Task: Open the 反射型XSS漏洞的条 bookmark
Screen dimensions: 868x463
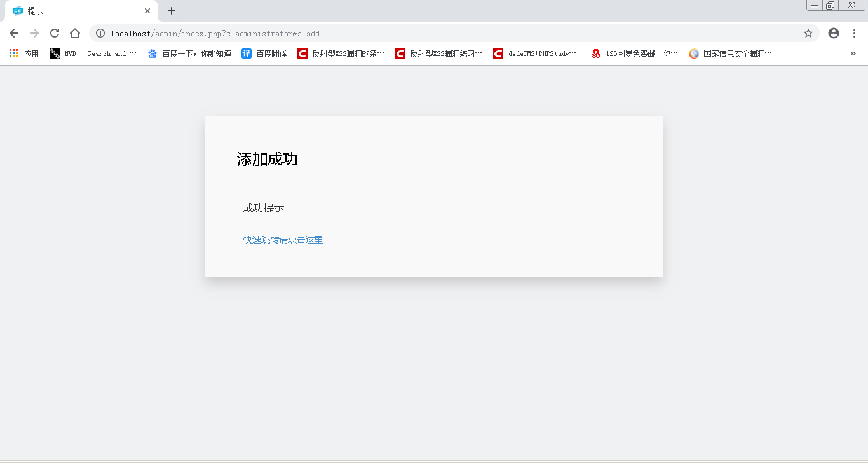Action: [x=341, y=53]
